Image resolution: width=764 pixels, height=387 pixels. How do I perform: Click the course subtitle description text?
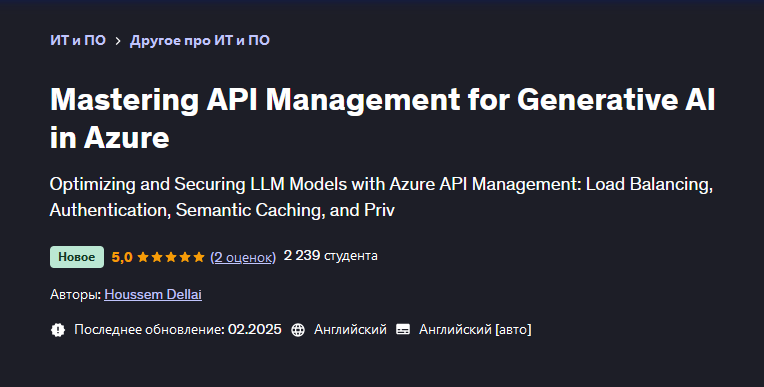(381, 197)
